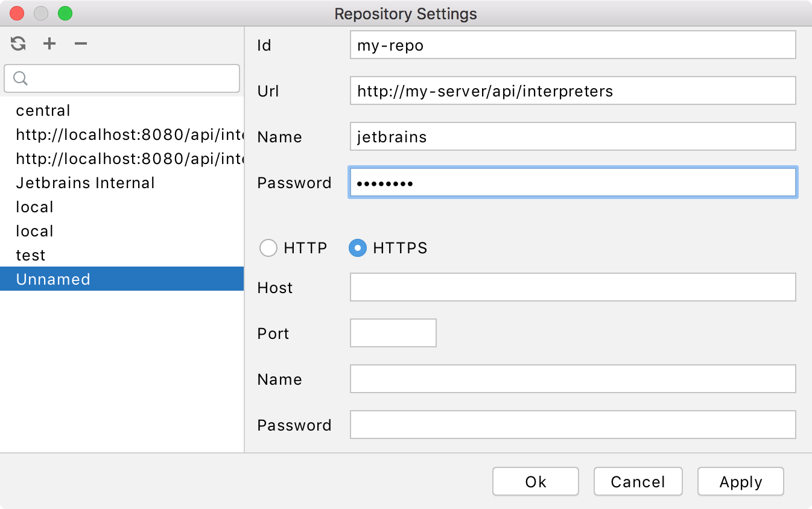Screen dimensions: 812x509
Task: Add a new repository
Action: (49, 43)
